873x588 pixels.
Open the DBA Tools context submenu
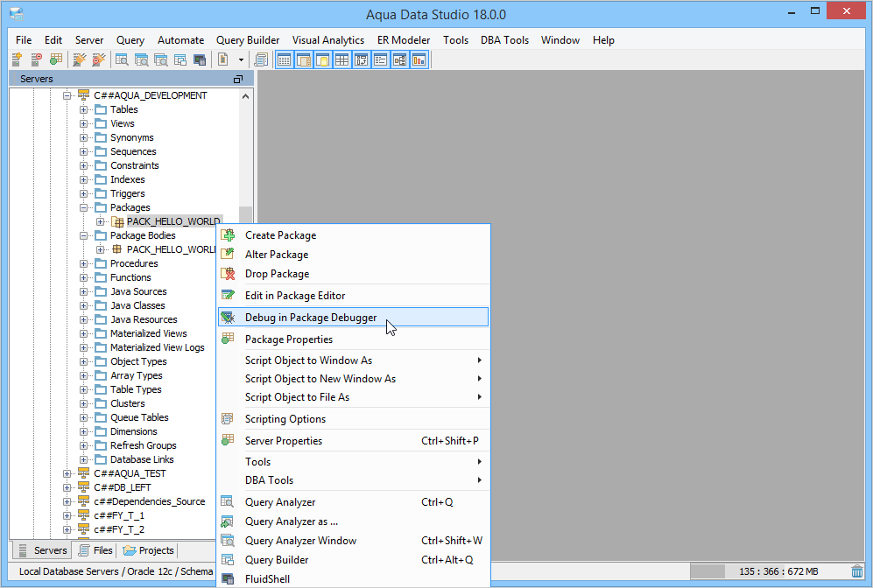point(354,480)
